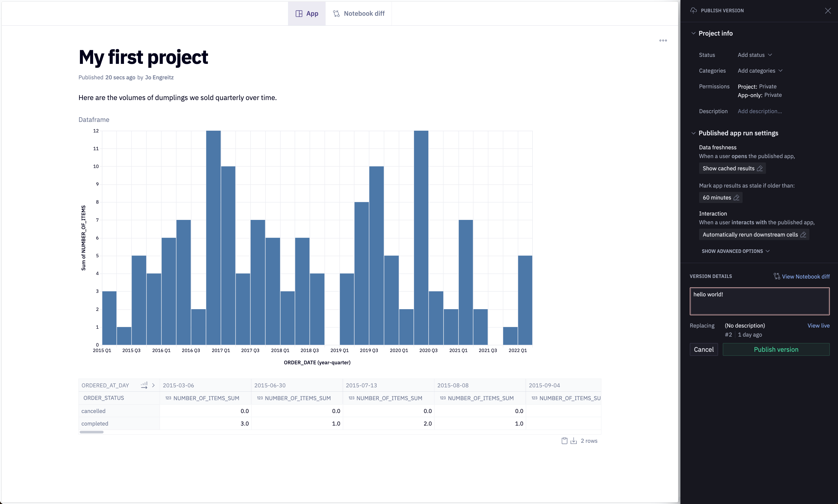Image resolution: width=838 pixels, height=504 pixels.
Task: Collapse Published app run settings section
Action: click(x=693, y=133)
